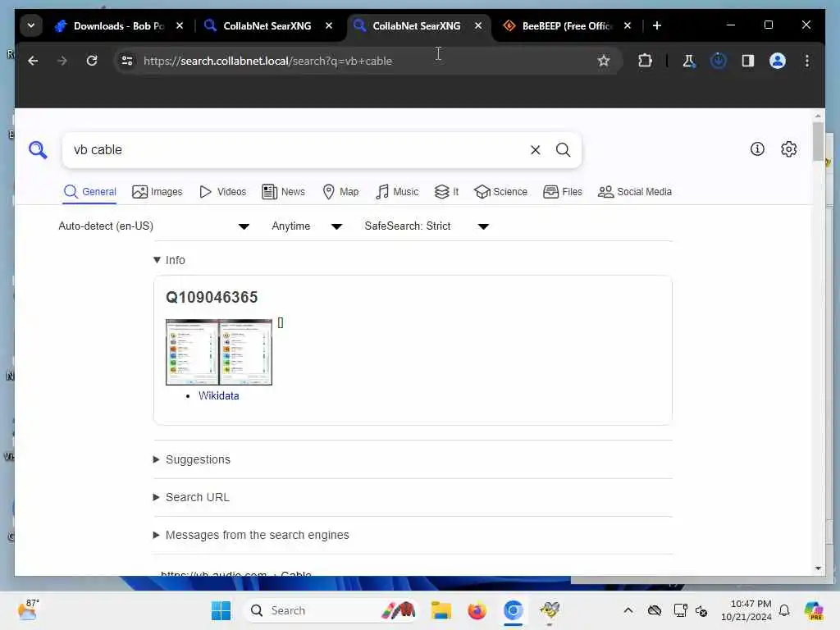Click the Q109046365 infobox thumbnail

(x=218, y=352)
